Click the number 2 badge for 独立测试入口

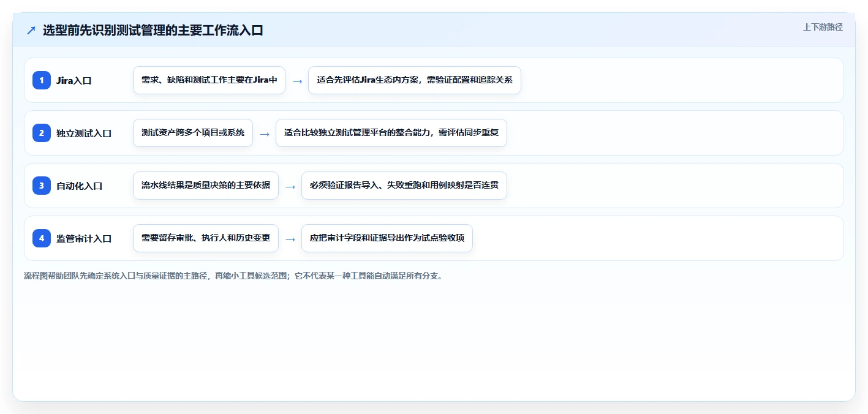pyautogui.click(x=42, y=132)
